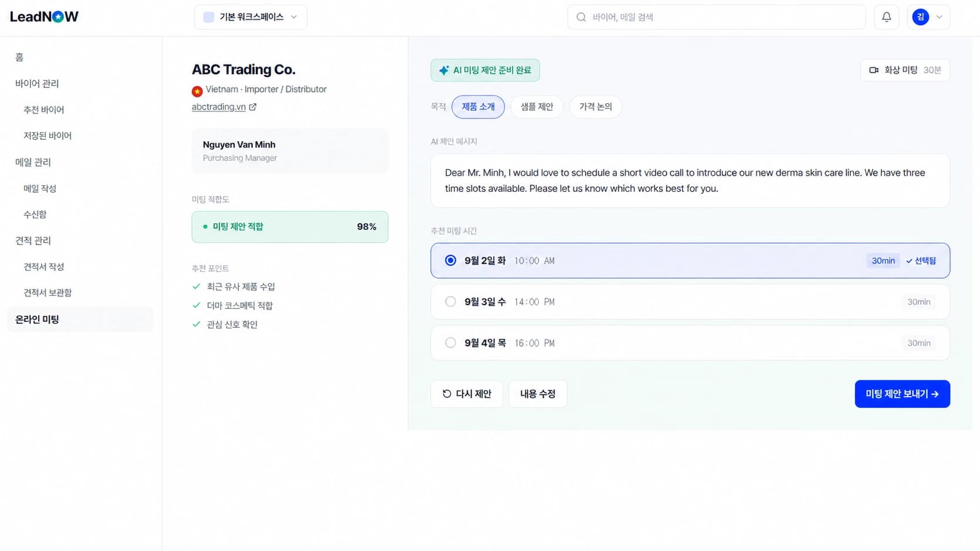Screen dimensions: 980x551
Task: Open 온라인 미팅 sidebar item
Action: click(80, 319)
